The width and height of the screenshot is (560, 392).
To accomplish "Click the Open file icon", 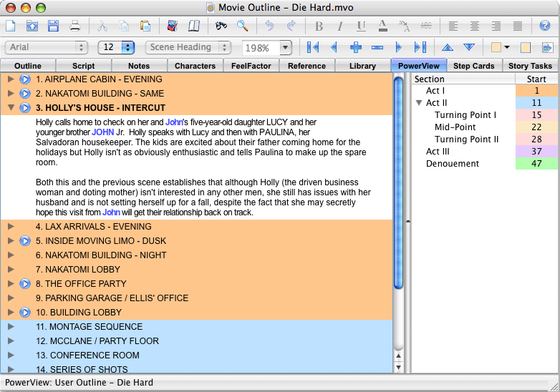I will (x=32, y=26).
